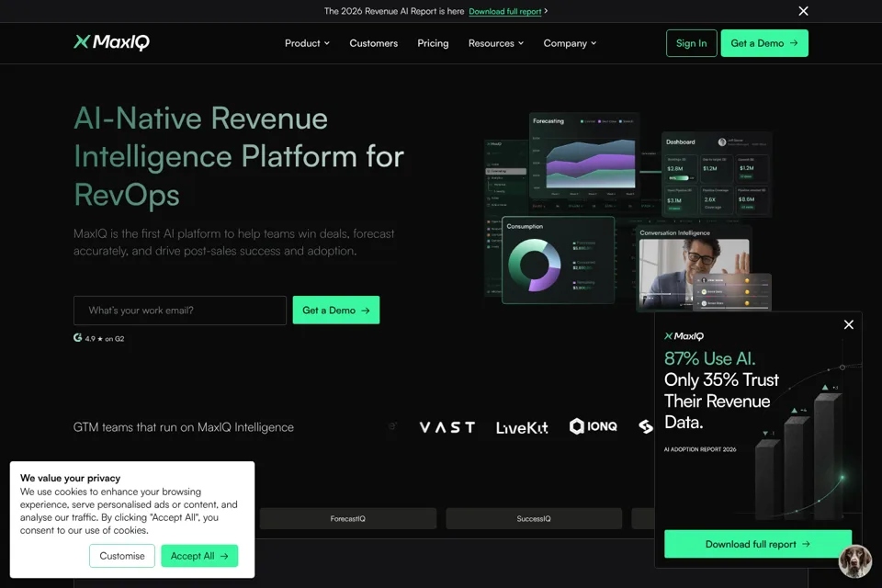Click the AI ADOPTION REPORT 2026 label

[x=700, y=449]
